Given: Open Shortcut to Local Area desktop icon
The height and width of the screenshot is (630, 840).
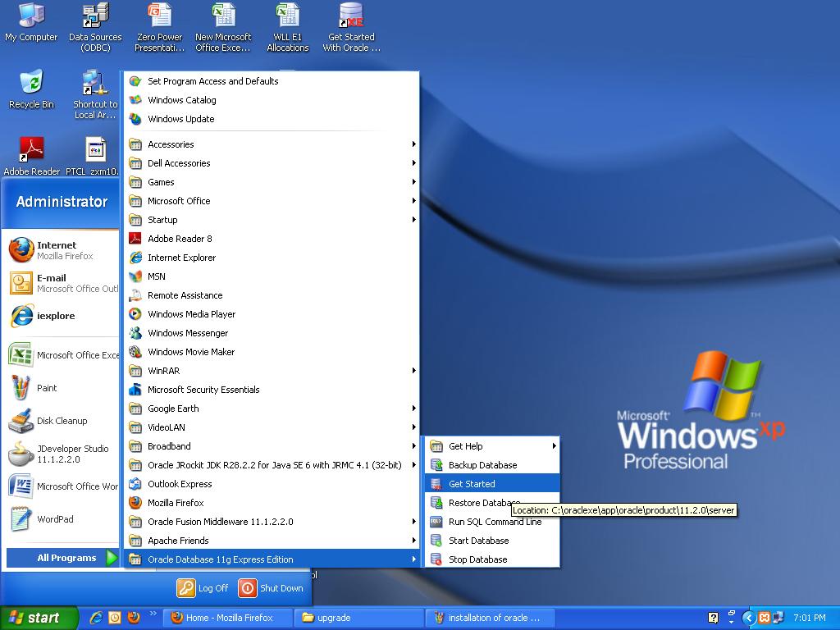Looking at the screenshot, I should (x=95, y=95).
